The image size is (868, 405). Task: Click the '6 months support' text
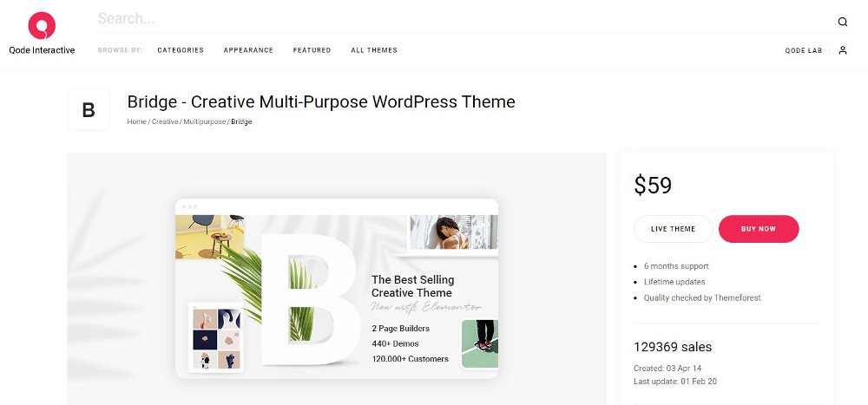point(676,266)
